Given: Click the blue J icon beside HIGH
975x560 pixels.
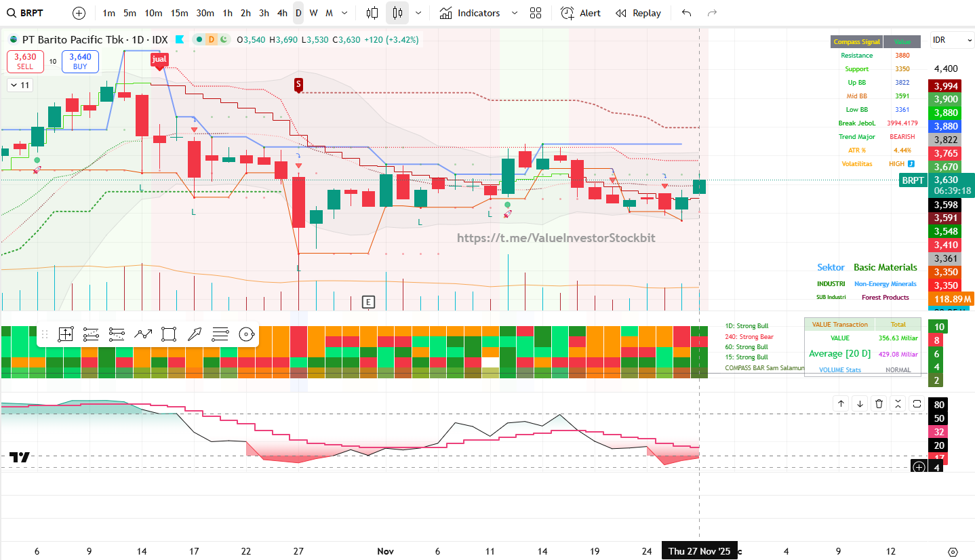Looking at the screenshot, I should tap(911, 163).
